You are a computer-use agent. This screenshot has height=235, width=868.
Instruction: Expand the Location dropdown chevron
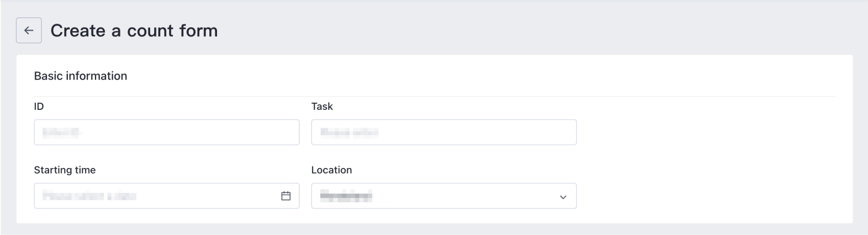click(563, 197)
